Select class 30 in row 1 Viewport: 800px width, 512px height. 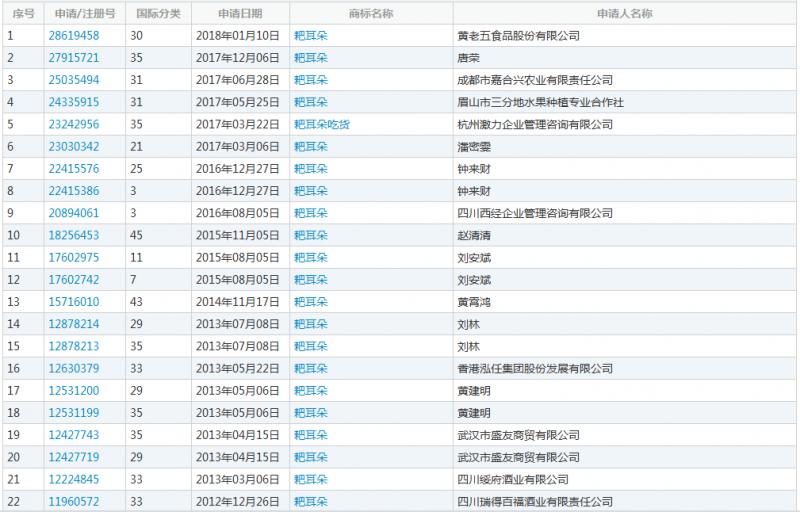coord(136,36)
